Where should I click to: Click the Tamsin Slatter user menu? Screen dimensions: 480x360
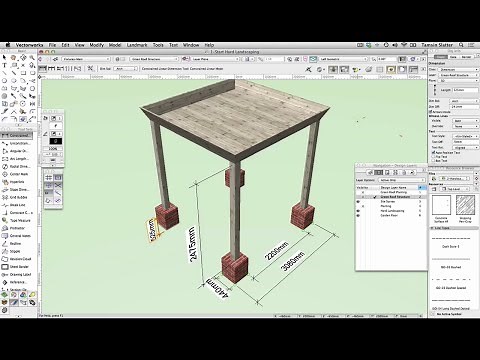tap(437, 45)
